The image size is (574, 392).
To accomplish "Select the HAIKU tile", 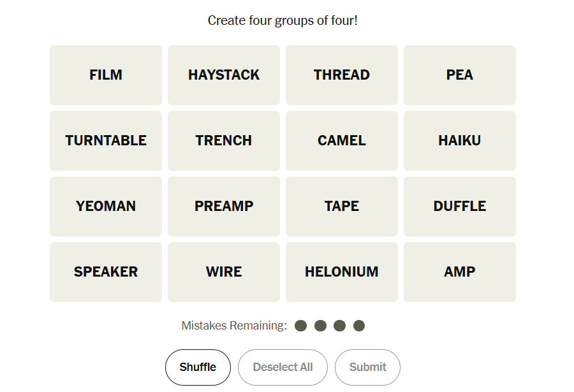I will coord(460,141).
